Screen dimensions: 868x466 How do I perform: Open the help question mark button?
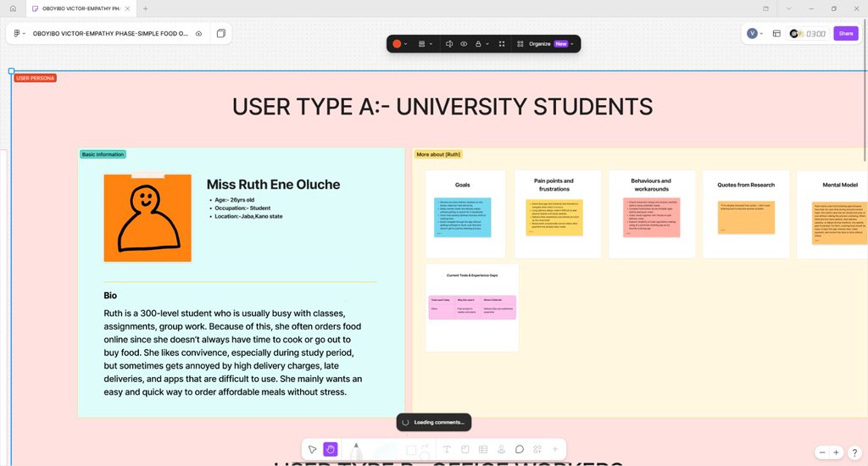click(854, 452)
